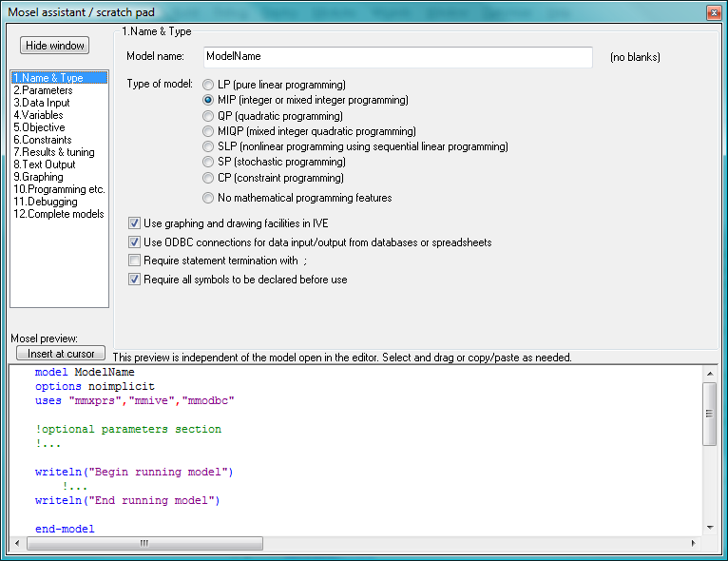The height and width of the screenshot is (561, 728).
Task: Select No mathematical programming features option
Action: click(208, 198)
